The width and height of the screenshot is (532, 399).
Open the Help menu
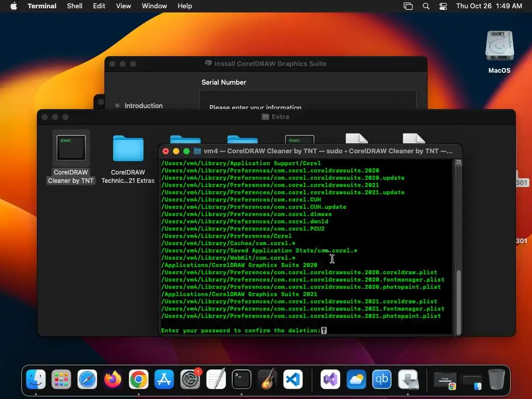tap(185, 6)
